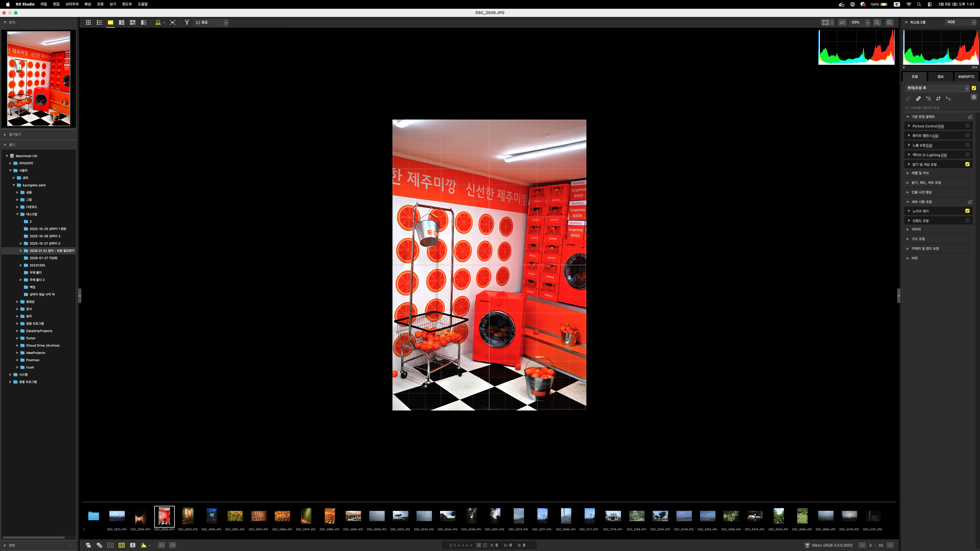Enable the 선명도 조정 checkbox

pos(967,221)
